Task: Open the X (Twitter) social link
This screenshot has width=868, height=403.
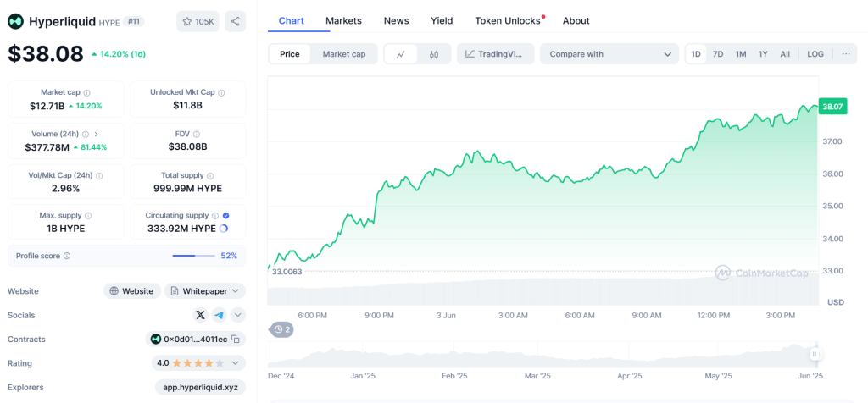Action: tap(200, 315)
